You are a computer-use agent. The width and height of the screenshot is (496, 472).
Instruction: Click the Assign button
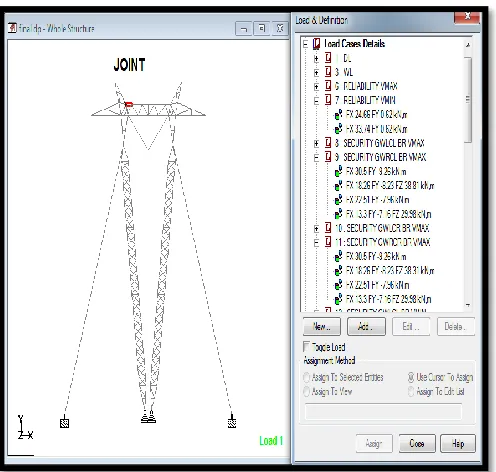[x=374, y=444]
